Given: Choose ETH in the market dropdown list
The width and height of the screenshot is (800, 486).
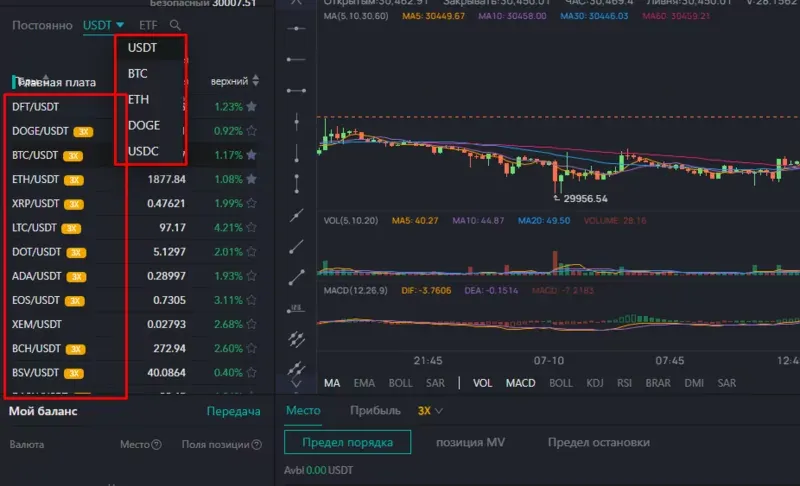Looking at the screenshot, I should (x=139, y=99).
